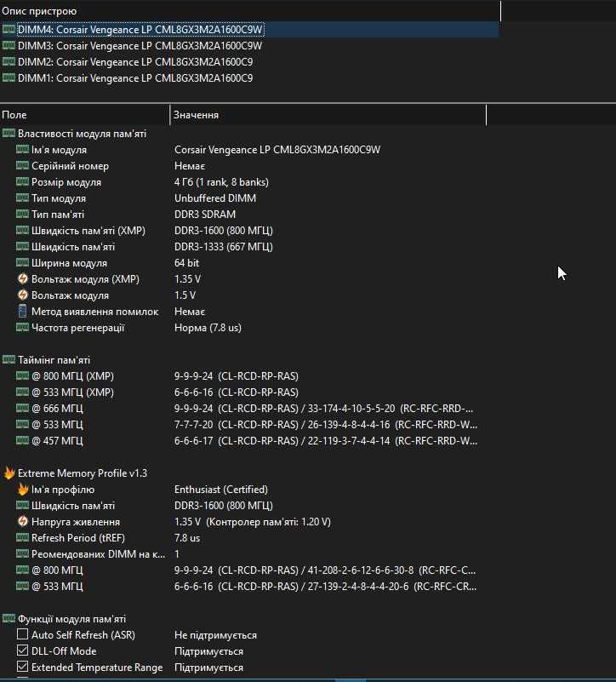Toggle the Extended Temperature Range checkbox

[x=23, y=667]
